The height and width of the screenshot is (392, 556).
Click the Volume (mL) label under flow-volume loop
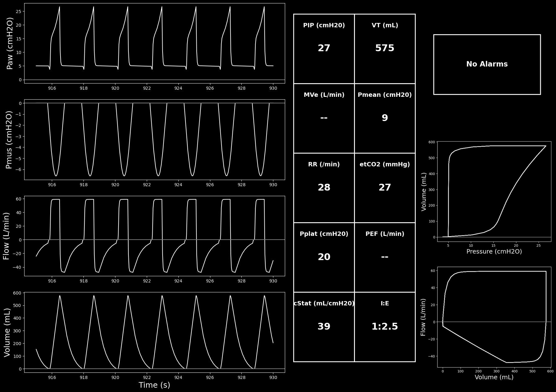click(x=494, y=377)
